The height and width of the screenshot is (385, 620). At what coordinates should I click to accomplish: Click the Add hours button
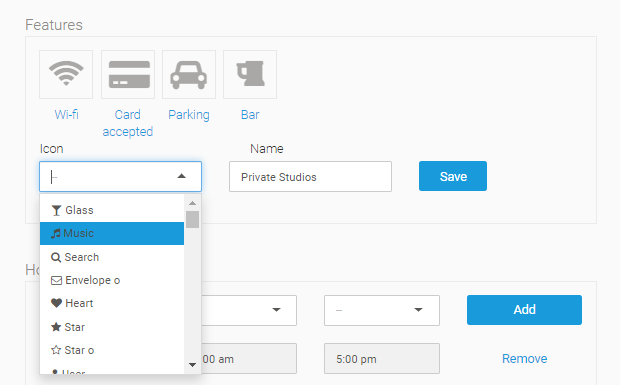pos(524,310)
